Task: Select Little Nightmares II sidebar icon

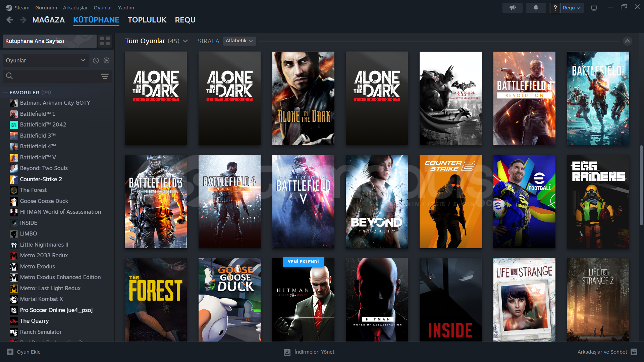Action: coord(14,245)
